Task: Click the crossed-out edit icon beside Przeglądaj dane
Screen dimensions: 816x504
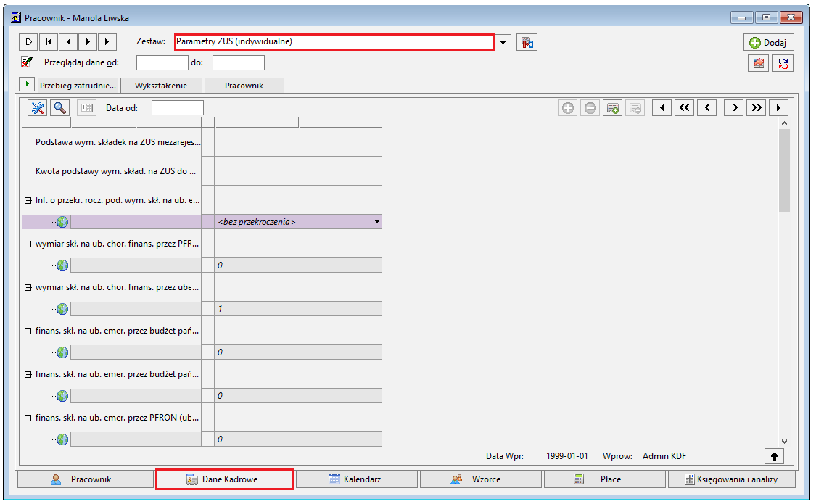Action: pos(27,62)
